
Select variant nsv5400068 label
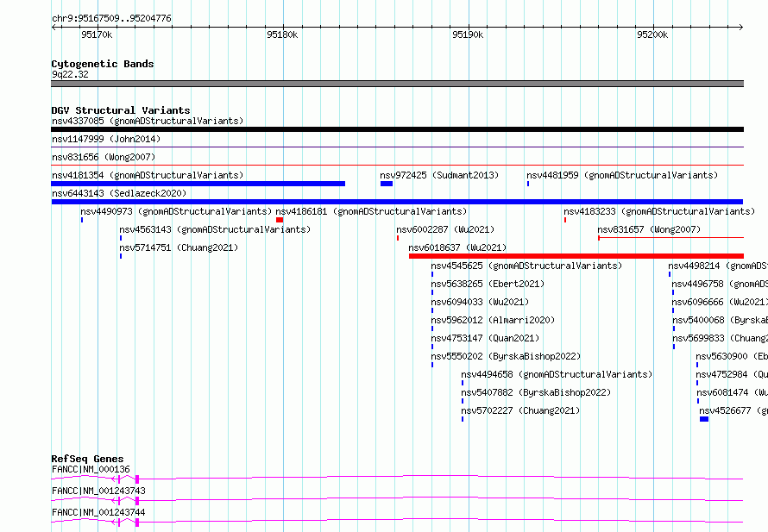click(x=721, y=320)
